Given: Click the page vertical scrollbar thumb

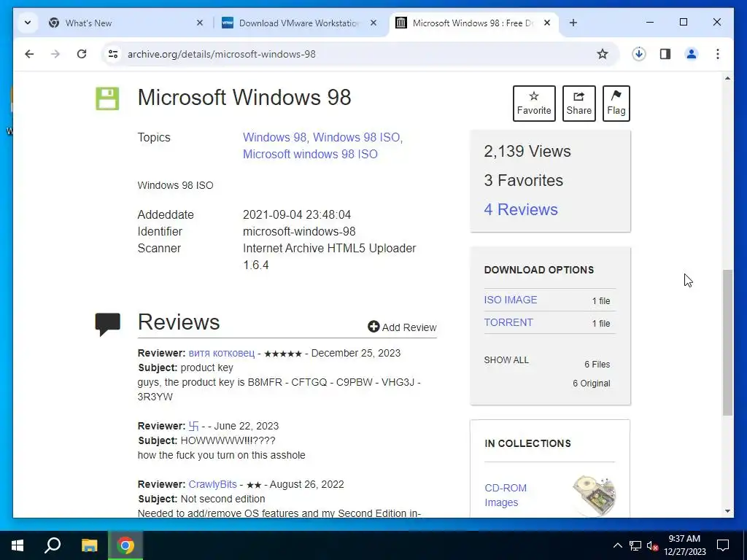Looking at the screenshot, I should [x=727, y=343].
